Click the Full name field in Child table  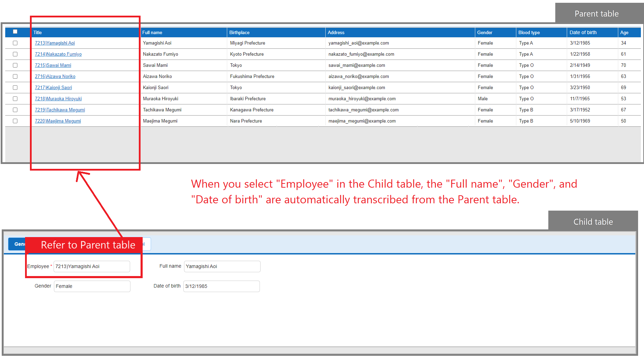222,266
